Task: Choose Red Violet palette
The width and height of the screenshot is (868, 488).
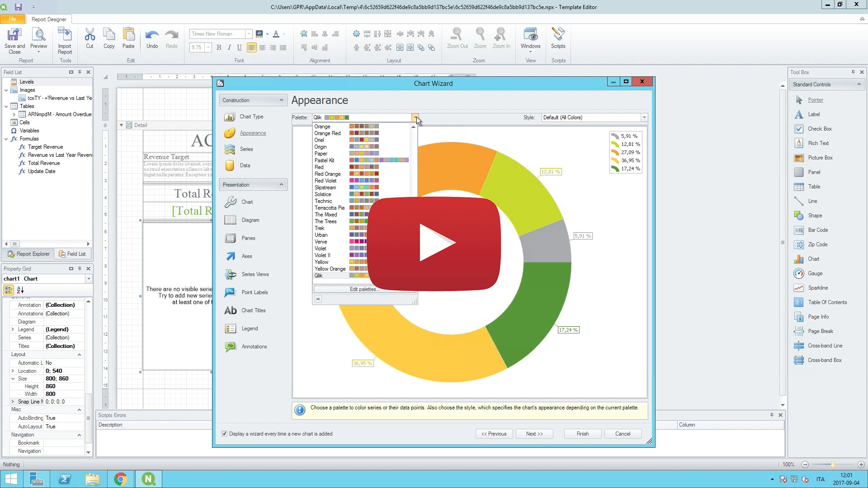Action: 325,181
